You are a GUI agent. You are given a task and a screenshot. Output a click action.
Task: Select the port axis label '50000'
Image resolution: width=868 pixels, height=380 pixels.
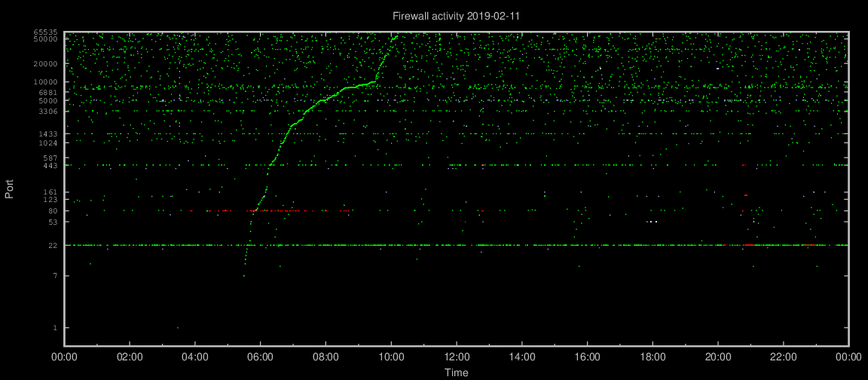[x=45, y=38]
